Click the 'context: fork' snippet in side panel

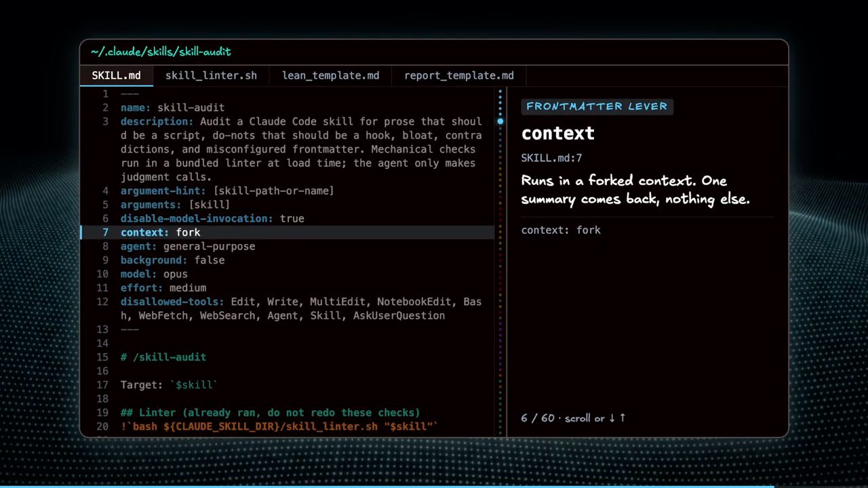tap(561, 230)
